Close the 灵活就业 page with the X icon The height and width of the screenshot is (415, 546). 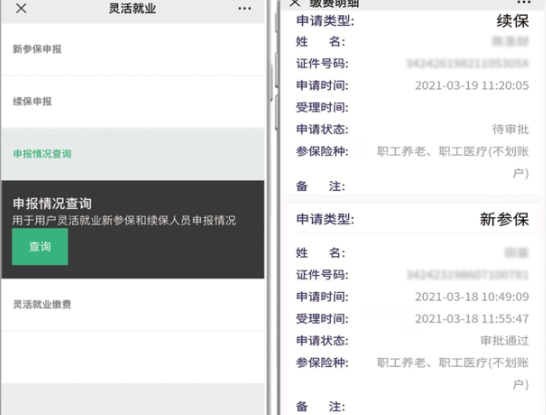21,8
